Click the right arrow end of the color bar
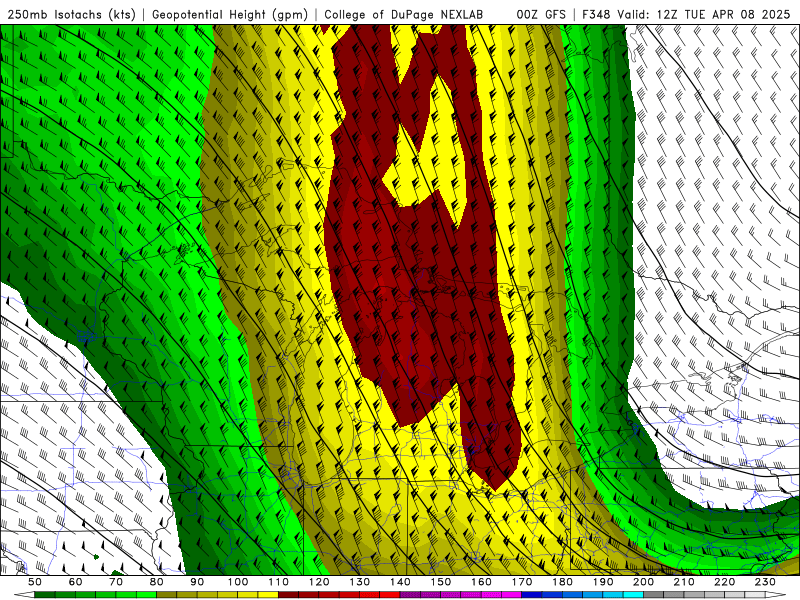The height and width of the screenshot is (600, 800). click(x=776, y=595)
